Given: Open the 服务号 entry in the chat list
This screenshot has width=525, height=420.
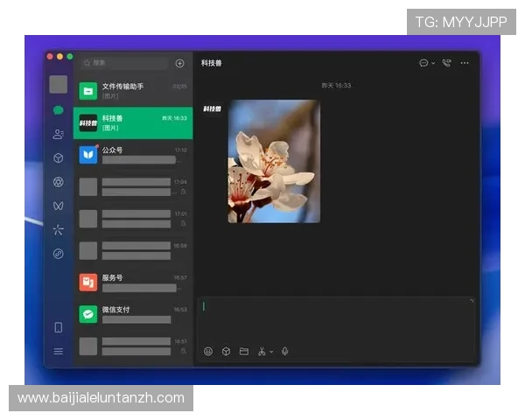Looking at the screenshot, I should (x=133, y=283).
